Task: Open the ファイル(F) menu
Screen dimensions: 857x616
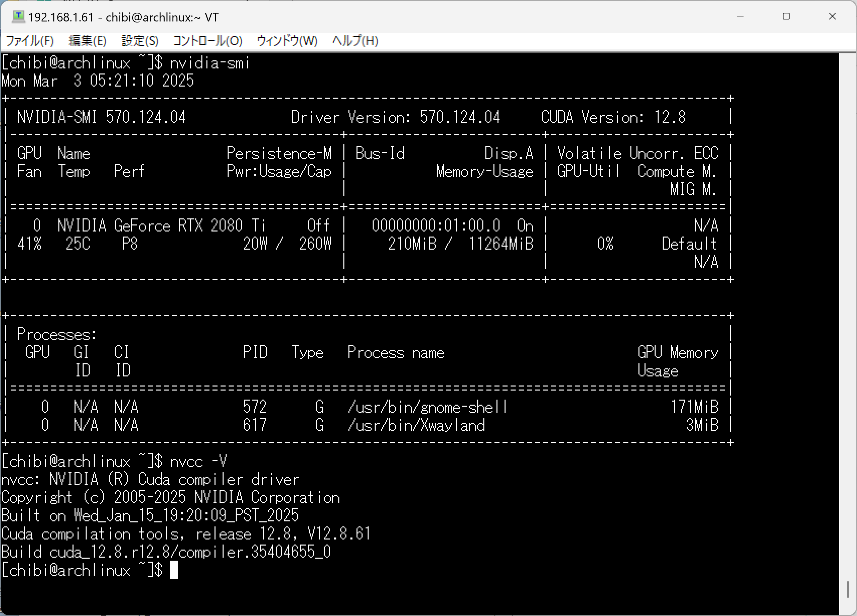Action: [30, 41]
